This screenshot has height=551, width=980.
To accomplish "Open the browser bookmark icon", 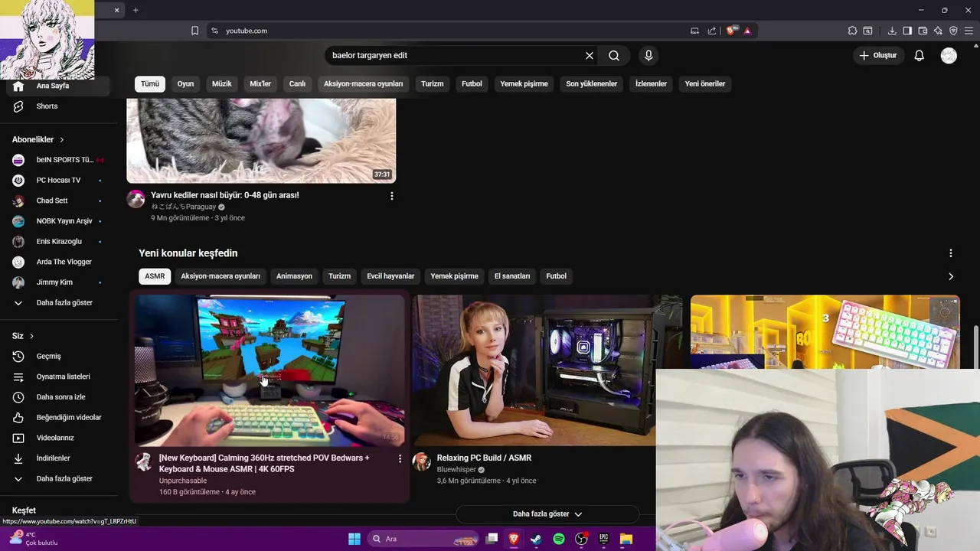I will click(194, 31).
